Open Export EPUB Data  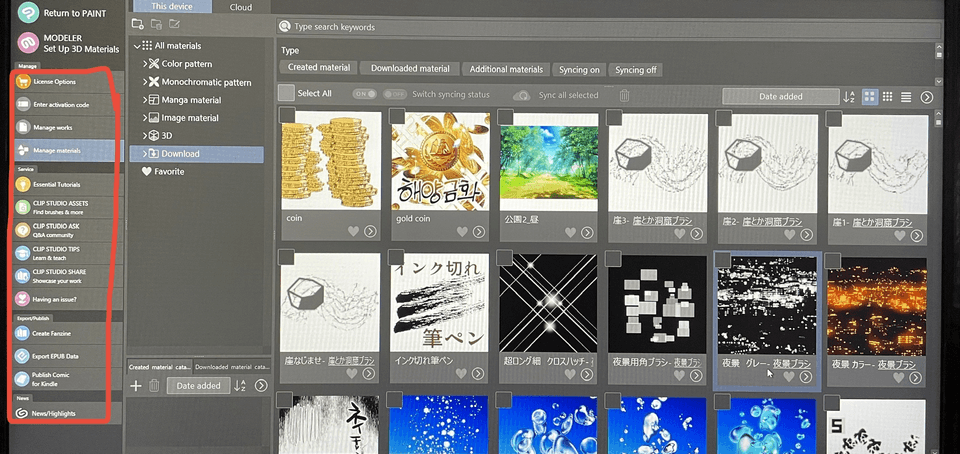point(67,355)
